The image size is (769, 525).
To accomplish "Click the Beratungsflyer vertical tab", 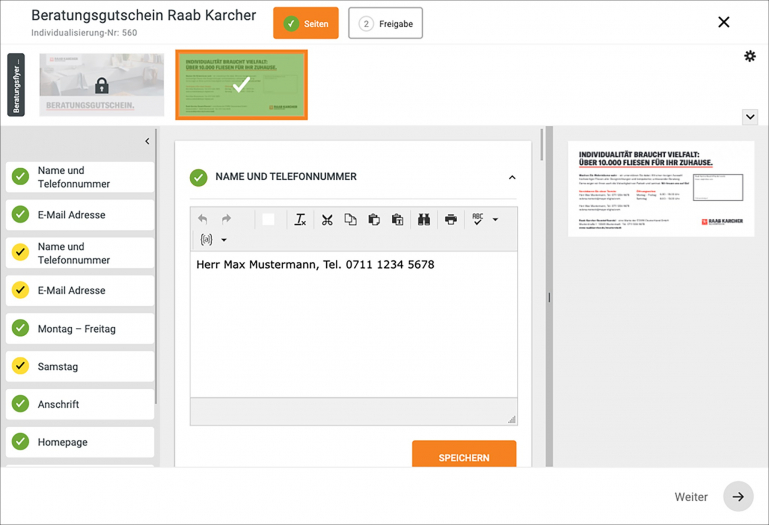I will click(x=16, y=85).
